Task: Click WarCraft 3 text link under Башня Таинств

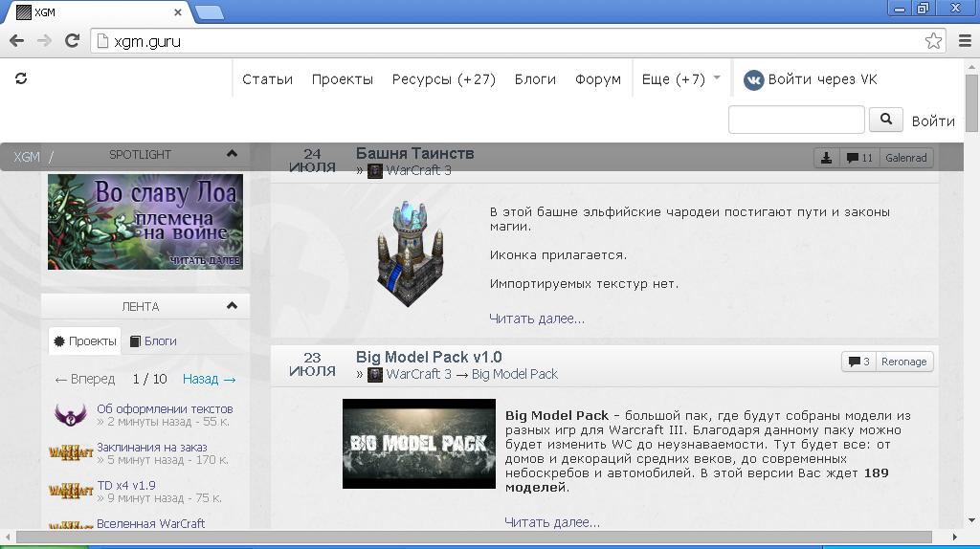Action: [419, 170]
